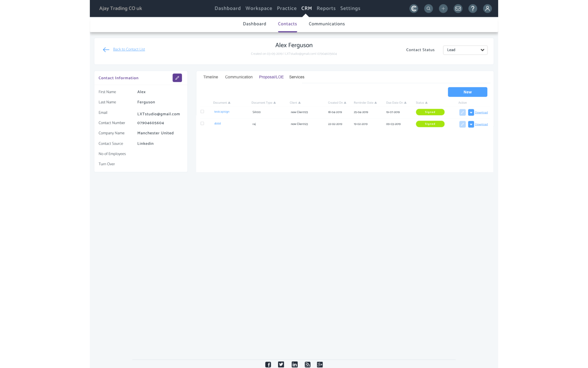
Task: Open the help question mark icon
Action: pyautogui.click(x=473, y=8)
